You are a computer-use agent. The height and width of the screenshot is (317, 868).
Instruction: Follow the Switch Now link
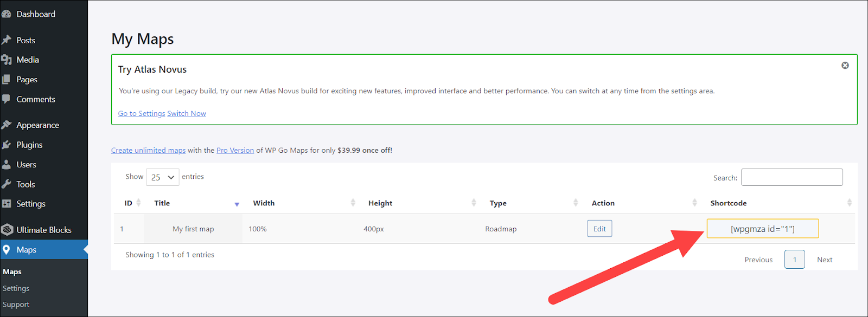tap(187, 113)
